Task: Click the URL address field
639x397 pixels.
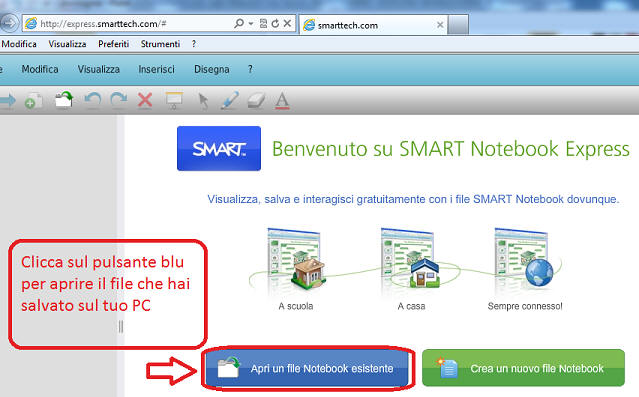Action: 134,24
